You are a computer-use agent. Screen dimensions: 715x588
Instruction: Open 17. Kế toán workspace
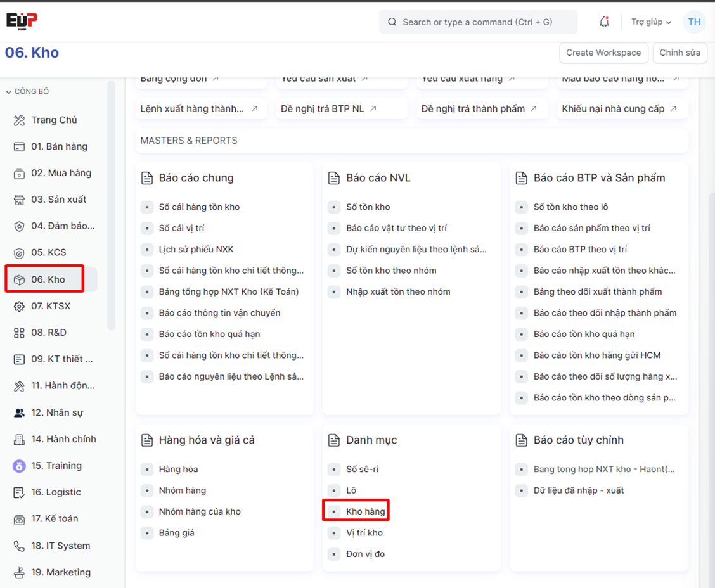(55, 518)
